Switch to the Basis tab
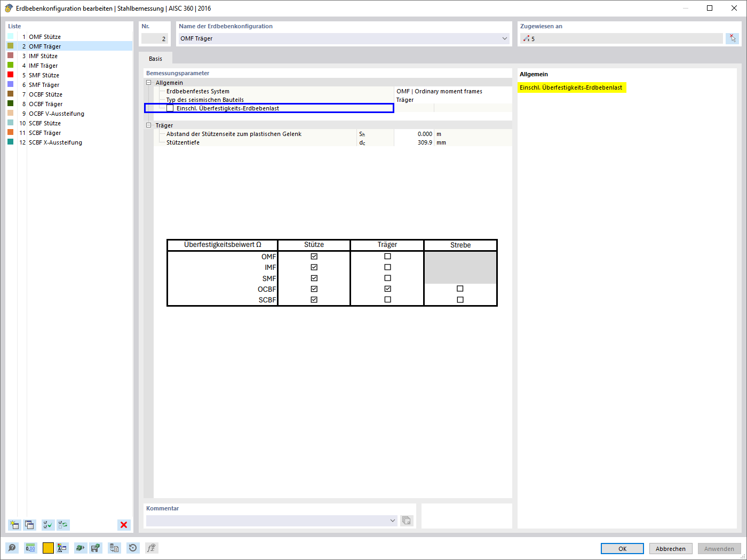Viewport: 747px width, 560px height. (155, 59)
